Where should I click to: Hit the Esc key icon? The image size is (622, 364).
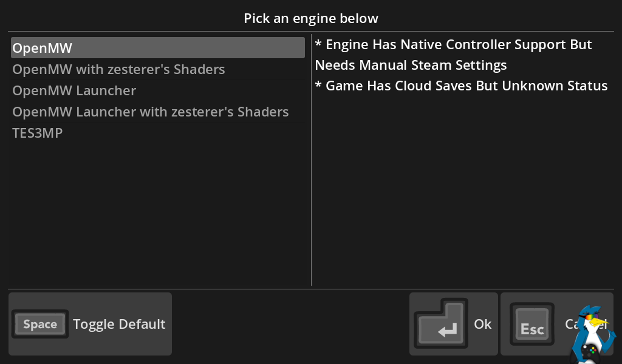click(531, 325)
